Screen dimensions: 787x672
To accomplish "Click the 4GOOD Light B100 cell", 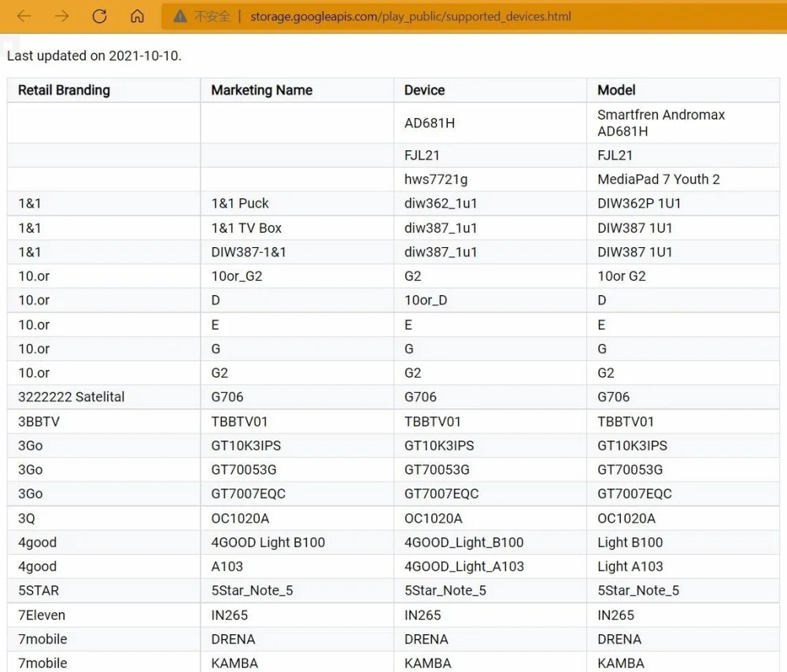I will 297,542.
